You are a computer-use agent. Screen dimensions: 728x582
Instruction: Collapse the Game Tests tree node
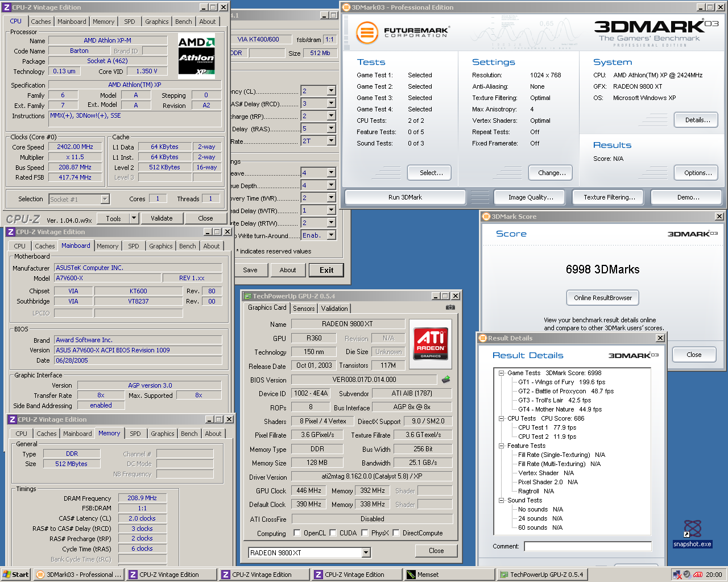(502, 373)
